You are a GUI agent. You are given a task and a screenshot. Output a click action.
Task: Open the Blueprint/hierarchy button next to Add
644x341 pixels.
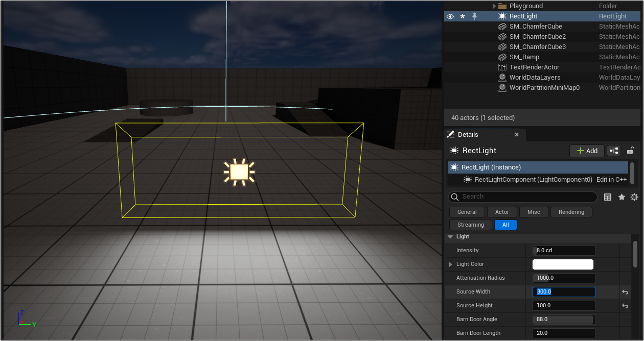pyautogui.click(x=613, y=151)
